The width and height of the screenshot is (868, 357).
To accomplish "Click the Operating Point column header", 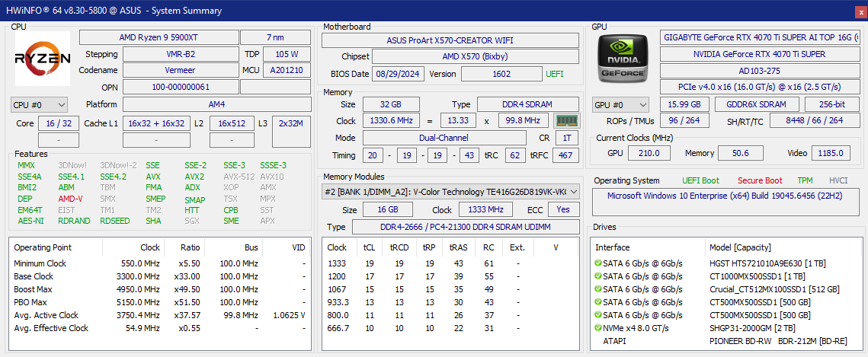I will point(42,247).
